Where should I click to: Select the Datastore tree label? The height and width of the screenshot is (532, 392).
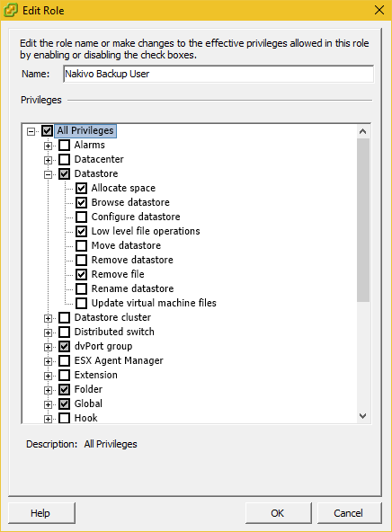click(96, 173)
